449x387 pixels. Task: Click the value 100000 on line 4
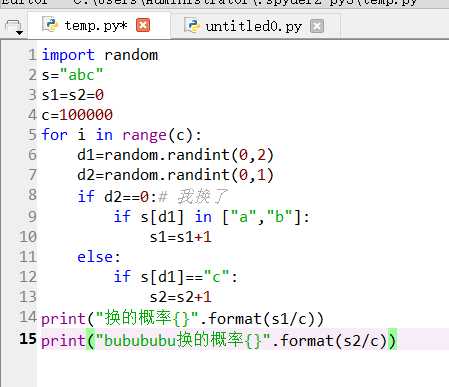[x=86, y=115]
